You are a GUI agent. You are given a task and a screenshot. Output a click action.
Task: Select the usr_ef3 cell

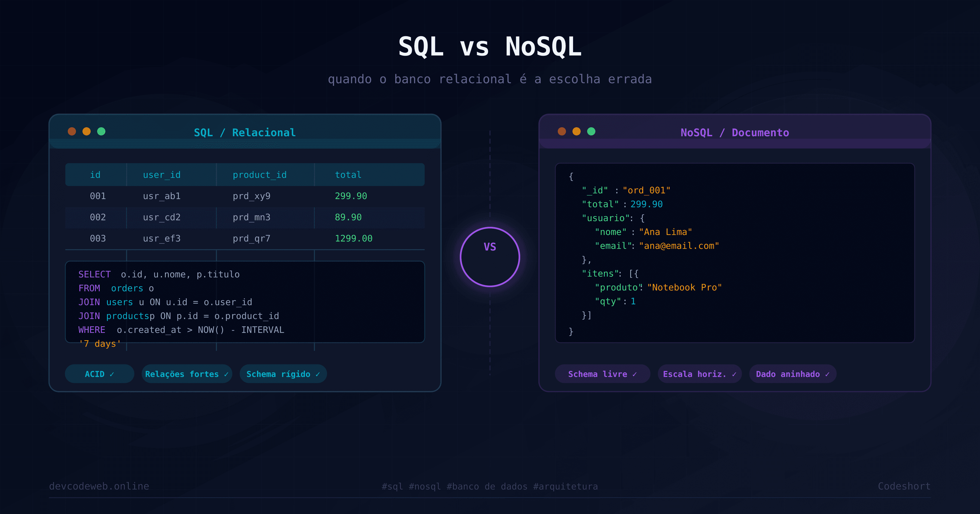pyautogui.click(x=162, y=239)
